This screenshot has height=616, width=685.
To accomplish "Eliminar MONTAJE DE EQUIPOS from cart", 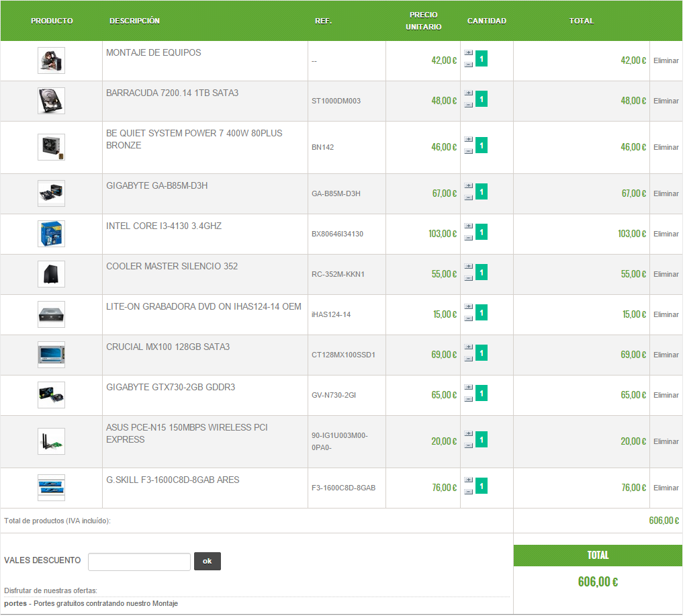I will pyautogui.click(x=666, y=60).
